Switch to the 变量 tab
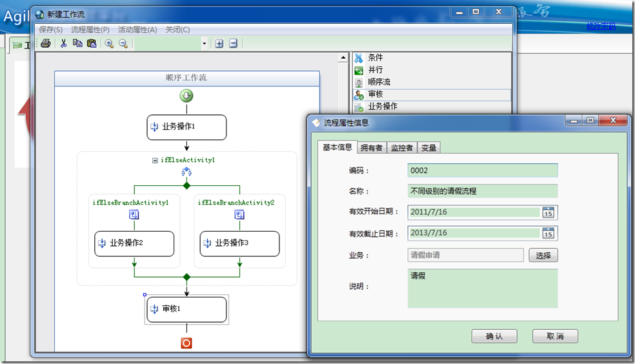 [x=428, y=148]
